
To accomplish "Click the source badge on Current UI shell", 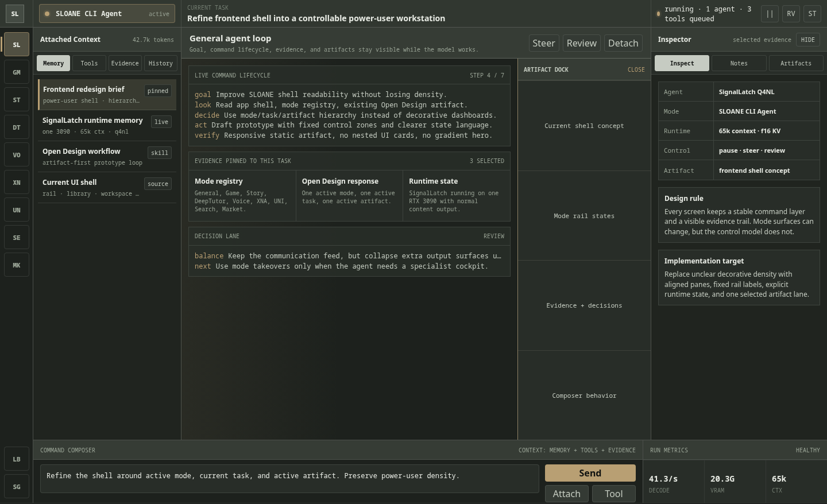I will 158,184.
